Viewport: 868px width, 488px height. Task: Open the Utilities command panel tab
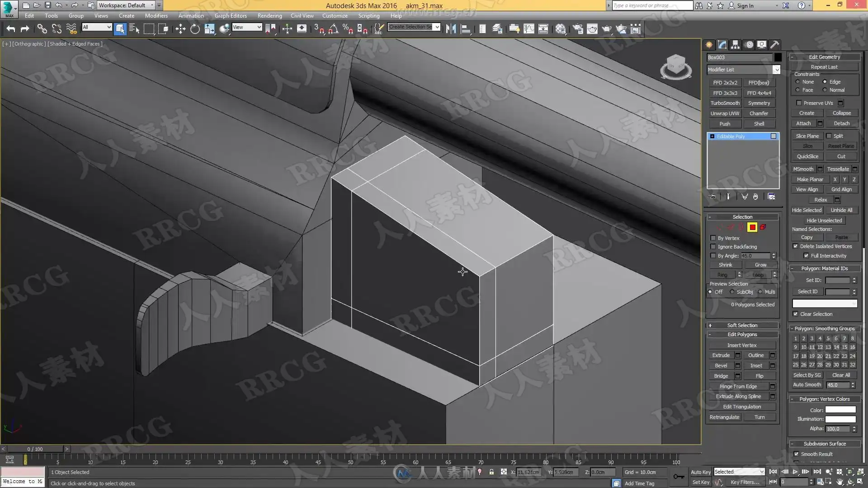pyautogui.click(x=774, y=44)
